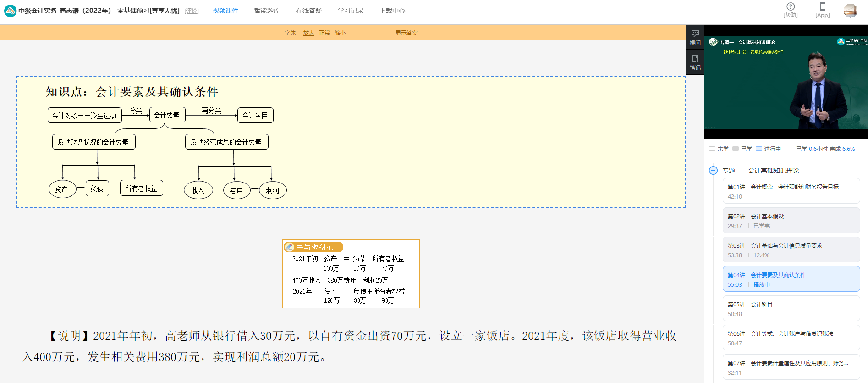Click the [评价] link beside course title
The image size is (868, 383).
point(192,11)
